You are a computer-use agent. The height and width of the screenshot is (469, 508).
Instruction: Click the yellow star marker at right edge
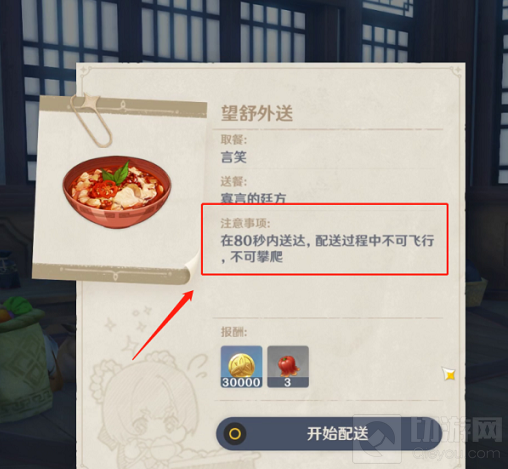[449, 374]
